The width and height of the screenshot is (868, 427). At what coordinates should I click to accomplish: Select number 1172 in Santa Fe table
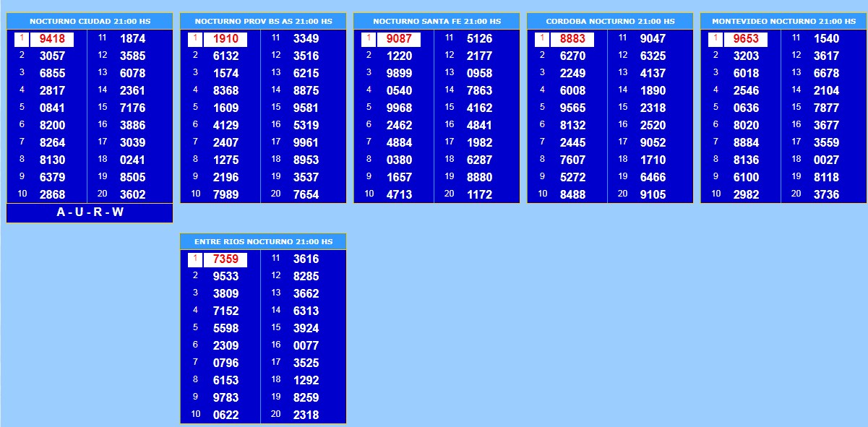point(479,194)
